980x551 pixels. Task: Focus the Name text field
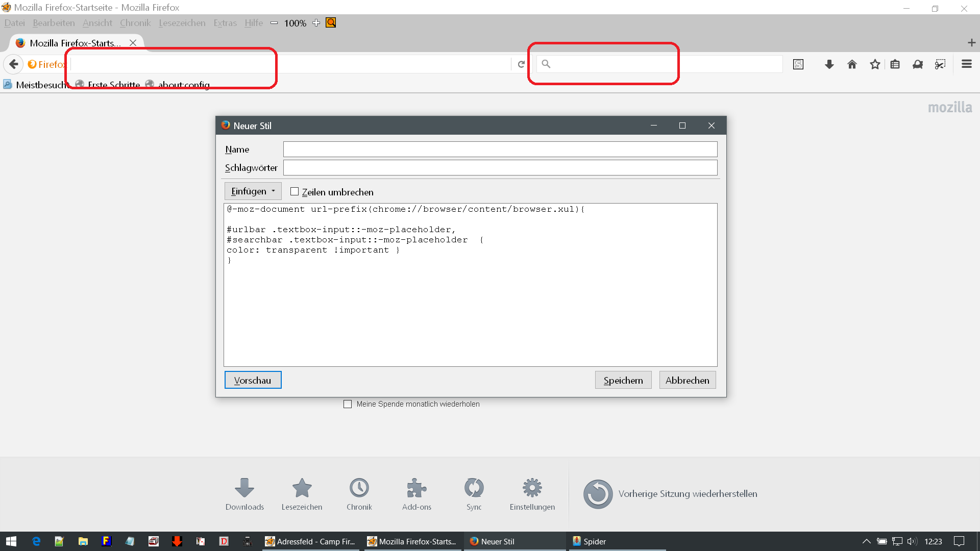(500, 149)
